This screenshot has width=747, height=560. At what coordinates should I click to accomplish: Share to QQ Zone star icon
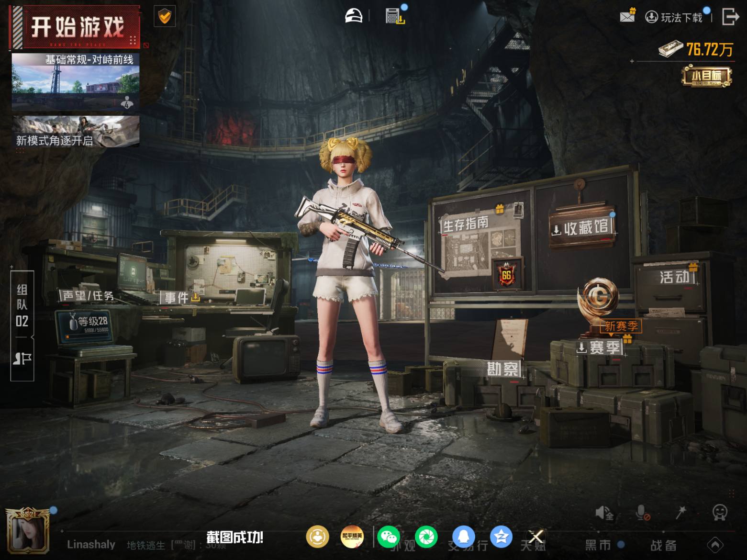coord(501,537)
